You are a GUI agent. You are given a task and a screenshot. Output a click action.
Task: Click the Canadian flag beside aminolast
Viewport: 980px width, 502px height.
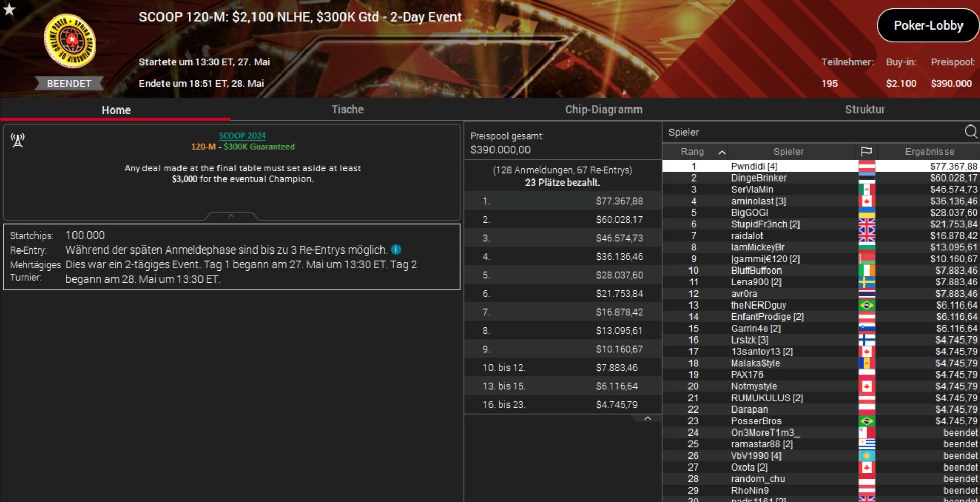click(866, 201)
